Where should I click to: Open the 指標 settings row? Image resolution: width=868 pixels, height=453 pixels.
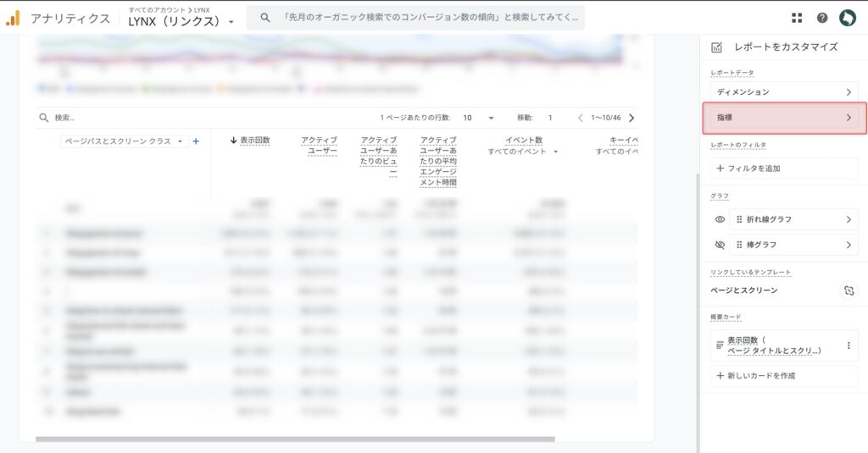(784, 118)
